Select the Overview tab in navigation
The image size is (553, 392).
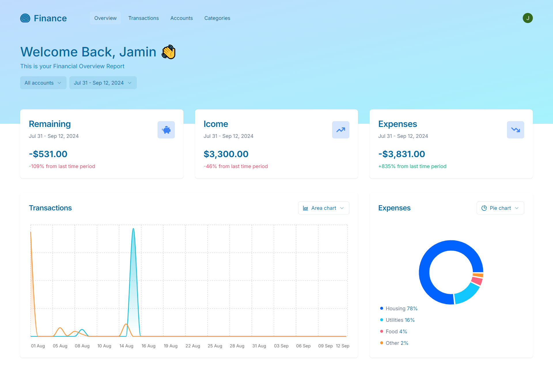click(105, 18)
